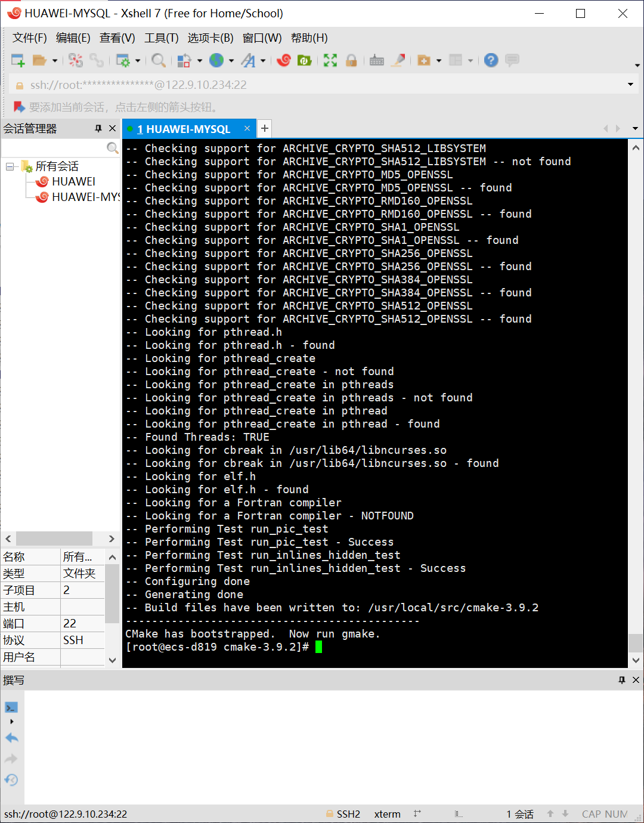Click terminal scrollbar up arrow
Image resolution: width=644 pixels, height=823 pixels.
(x=636, y=147)
